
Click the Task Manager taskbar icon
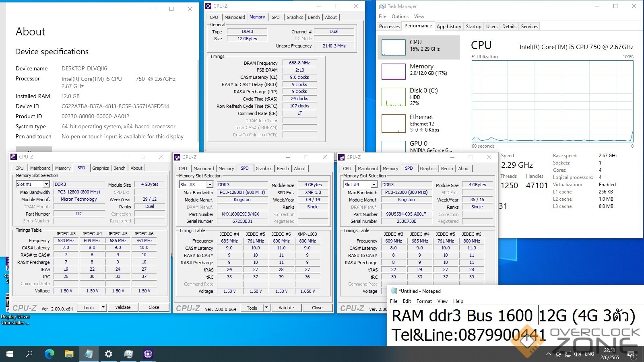(x=128, y=354)
